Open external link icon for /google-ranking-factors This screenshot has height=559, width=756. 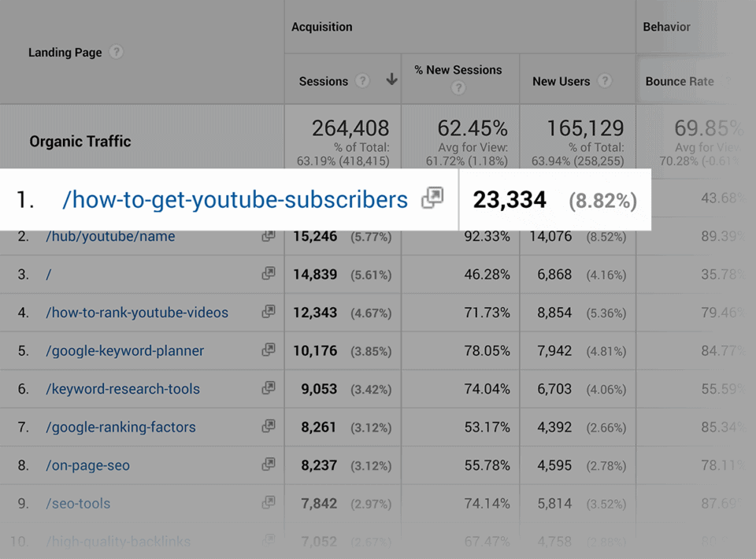pos(269,427)
